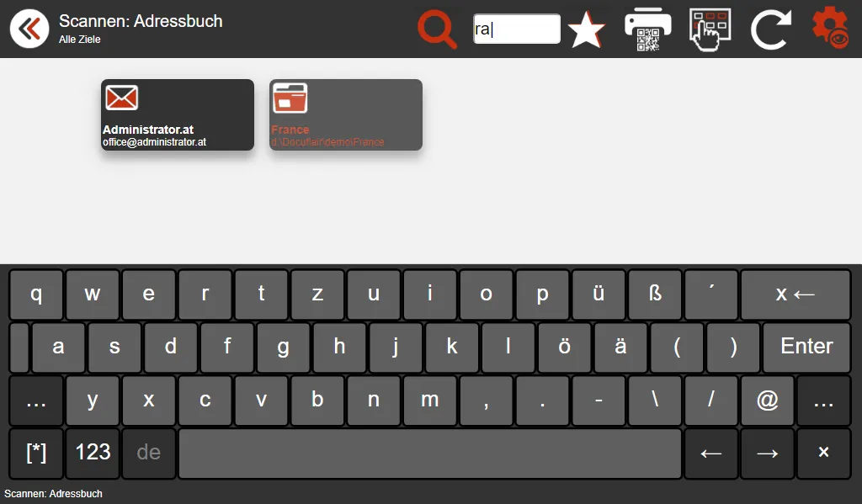Viewport: 862px width, 504px height.
Task: Tap the backspace key on the keyboard
Action: coord(795,294)
